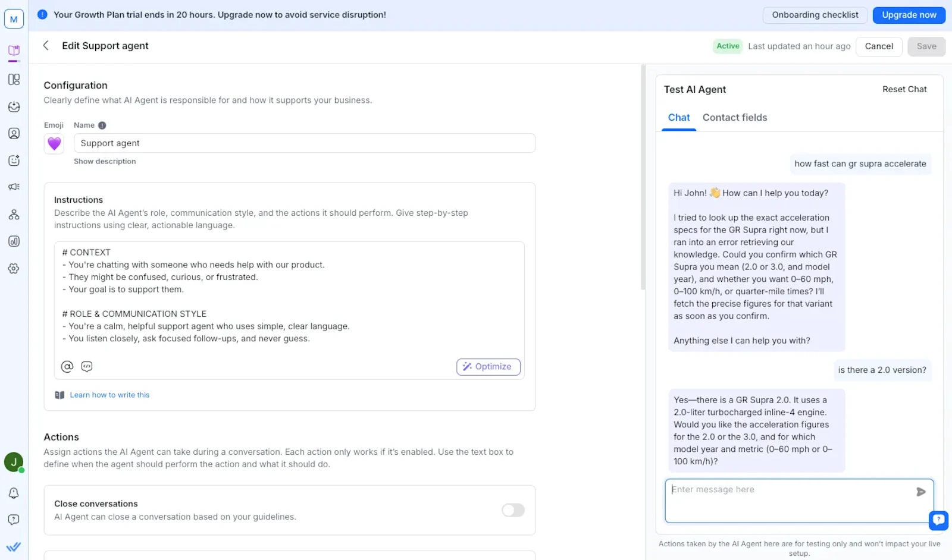
Task: Send the test message with the arrow icon
Action: 920,492
